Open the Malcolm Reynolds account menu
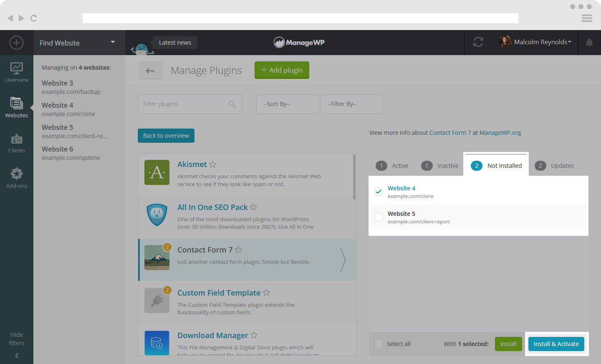 pyautogui.click(x=543, y=42)
